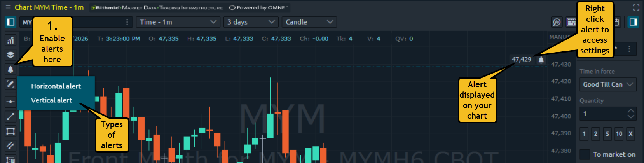Select the rectangle drawing tool
The width and height of the screenshot is (644, 163).
pos(10,131)
